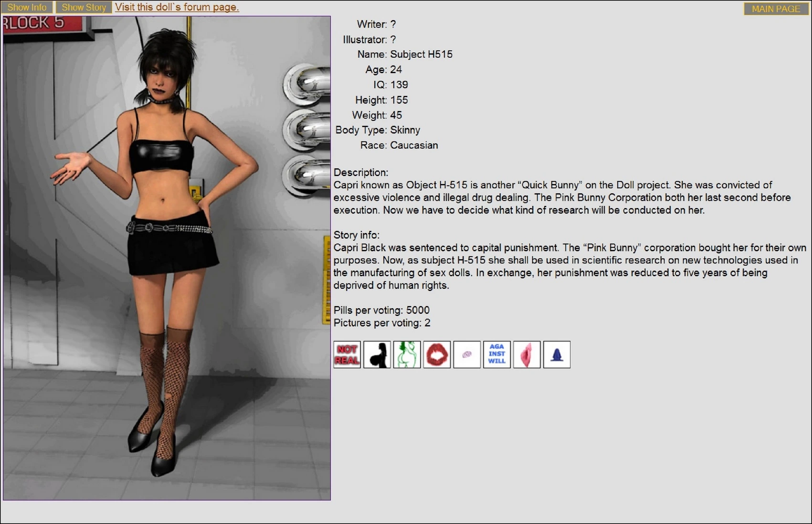Go to MAIN PAGE

click(775, 9)
